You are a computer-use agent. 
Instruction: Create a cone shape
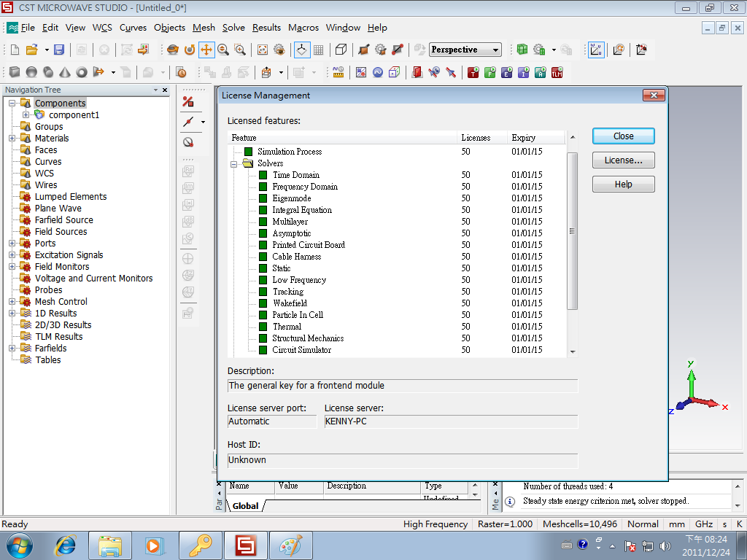click(x=65, y=72)
